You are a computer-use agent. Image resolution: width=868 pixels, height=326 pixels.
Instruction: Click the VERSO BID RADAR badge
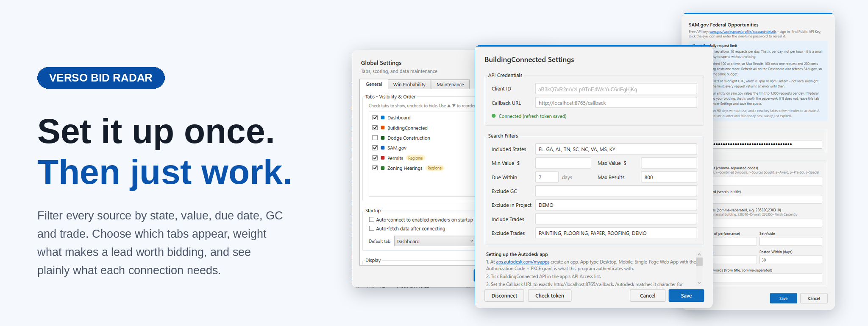(101, 78)
